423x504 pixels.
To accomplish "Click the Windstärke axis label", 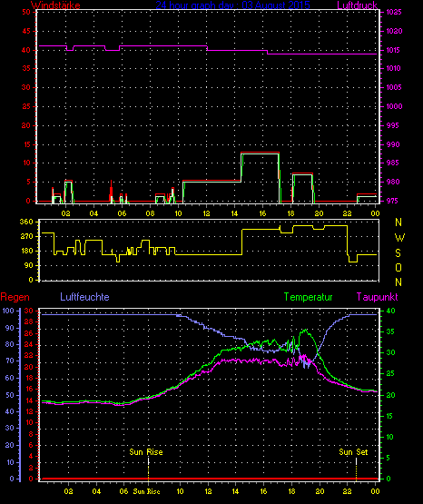I will (55, 5).
